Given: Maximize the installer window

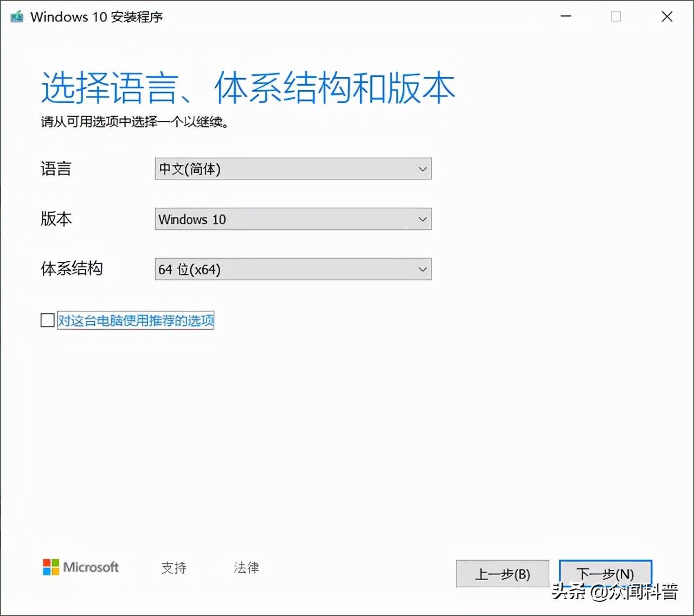Looking at the screenshot, I should tap(616, 16).
